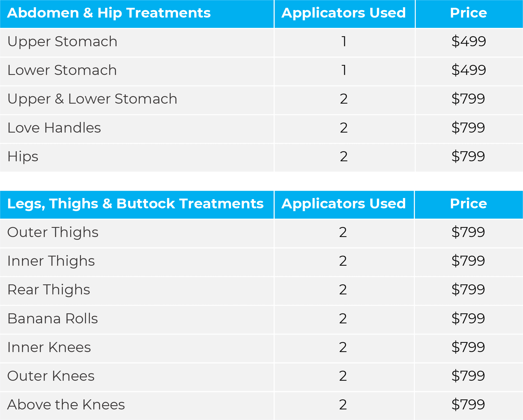The image size is (523, 420).
Task: Click the $799 price for Banana Rolls
Action: coord(468,318)
